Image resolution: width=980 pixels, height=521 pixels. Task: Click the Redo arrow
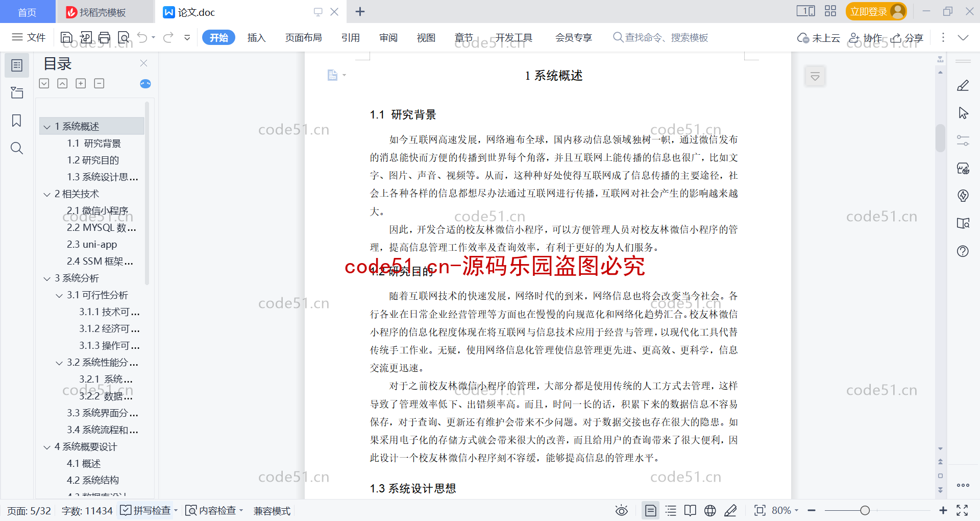click(x=168, y=37)
